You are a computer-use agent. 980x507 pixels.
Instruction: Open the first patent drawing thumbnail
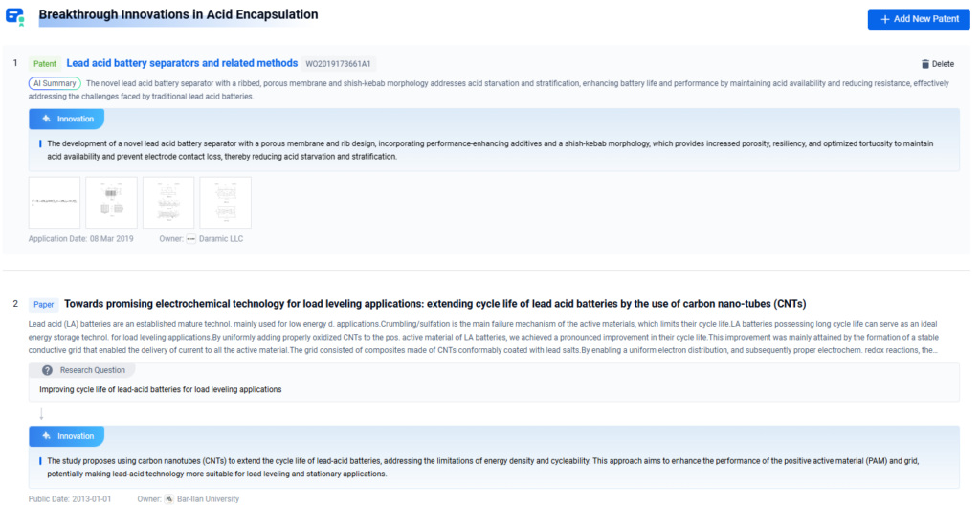tap(55, 202)
